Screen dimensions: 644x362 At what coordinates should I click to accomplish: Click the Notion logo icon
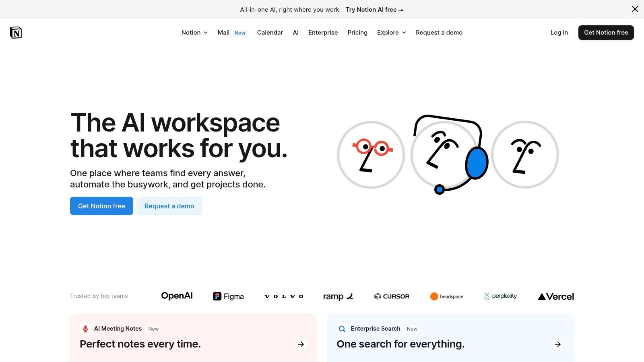pos(16,32)
